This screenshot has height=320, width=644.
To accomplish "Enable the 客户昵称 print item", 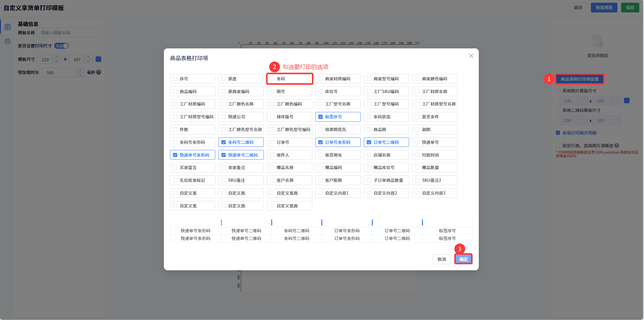I will click(320, 180).
